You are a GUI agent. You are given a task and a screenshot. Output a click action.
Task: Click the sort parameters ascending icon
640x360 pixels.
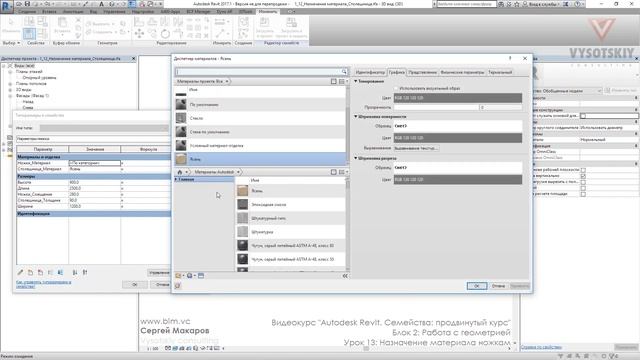[75, 272]
